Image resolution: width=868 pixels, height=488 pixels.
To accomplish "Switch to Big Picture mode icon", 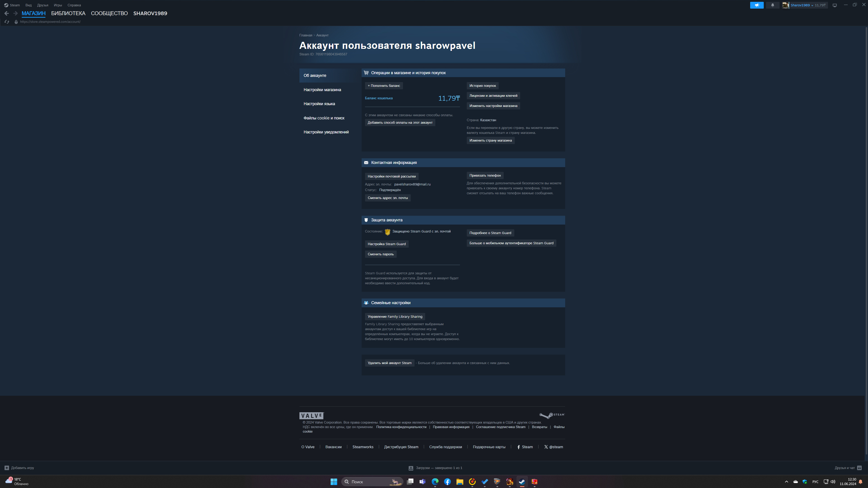I will click(x=835, y=5).
